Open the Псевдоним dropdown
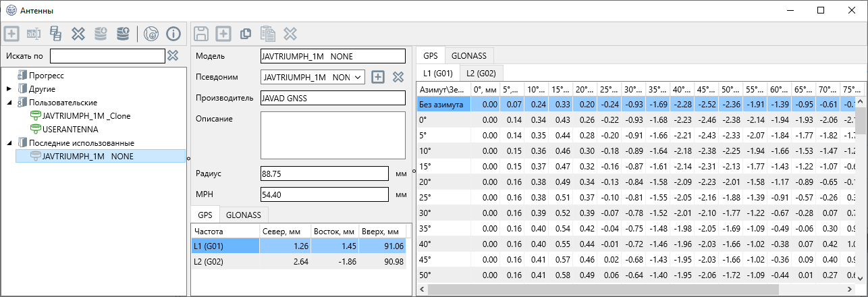The image size is (868, 297). tap(358, 77)
